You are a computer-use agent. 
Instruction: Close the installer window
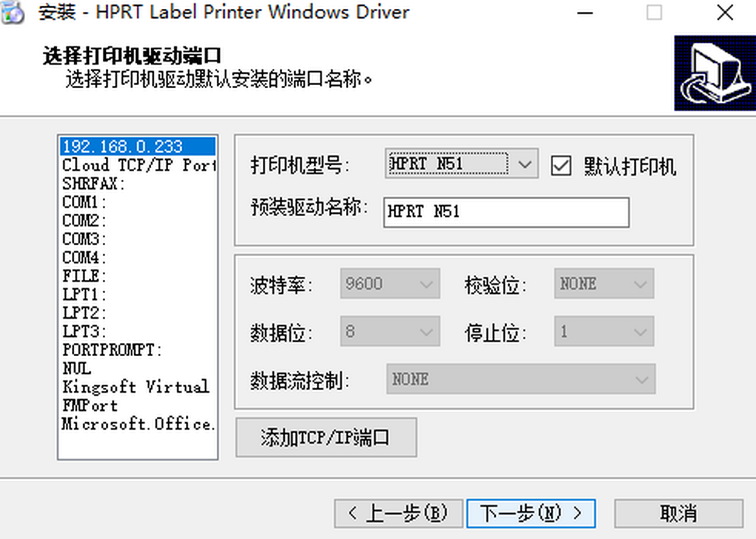[x=724, y=13]
